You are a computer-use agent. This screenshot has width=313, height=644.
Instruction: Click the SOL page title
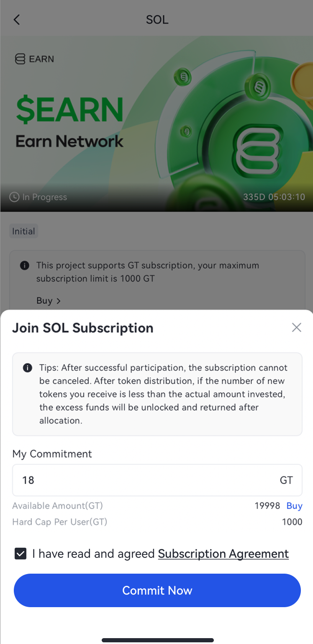[x=157, y=20]
